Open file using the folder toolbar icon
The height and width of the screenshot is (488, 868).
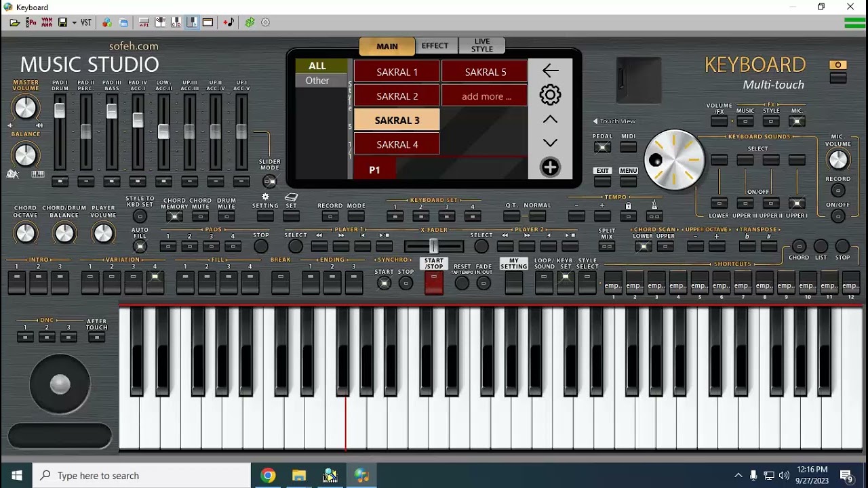click(x=14, y=22)
